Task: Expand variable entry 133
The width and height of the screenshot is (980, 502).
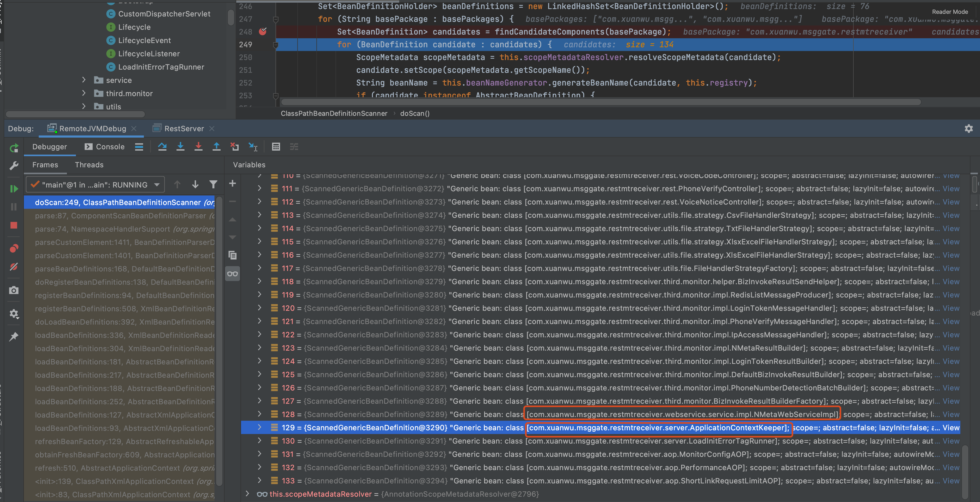Action: coord(259,480)
